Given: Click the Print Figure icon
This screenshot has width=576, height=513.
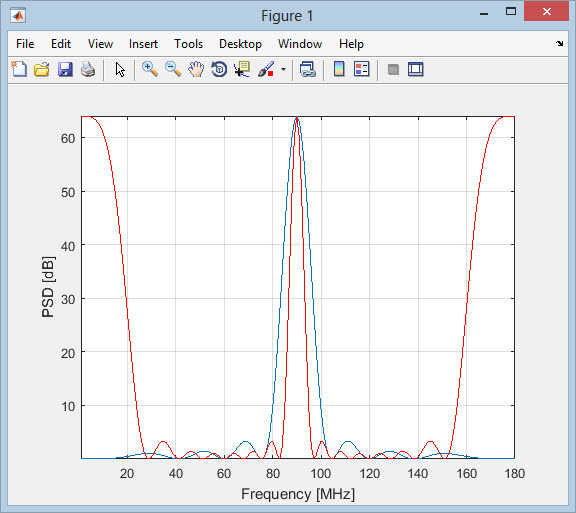Looking at the screenshot, I should [88, 69].
